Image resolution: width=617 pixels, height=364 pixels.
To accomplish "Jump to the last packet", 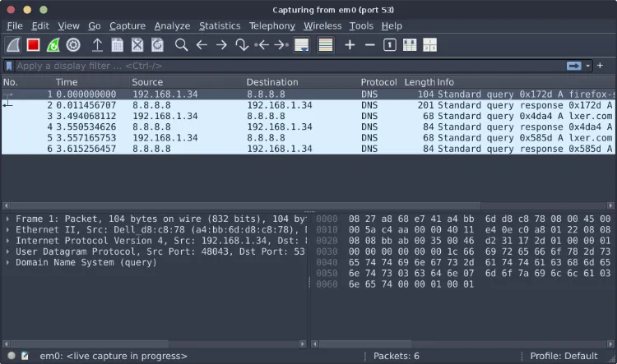I will point(281,45).
